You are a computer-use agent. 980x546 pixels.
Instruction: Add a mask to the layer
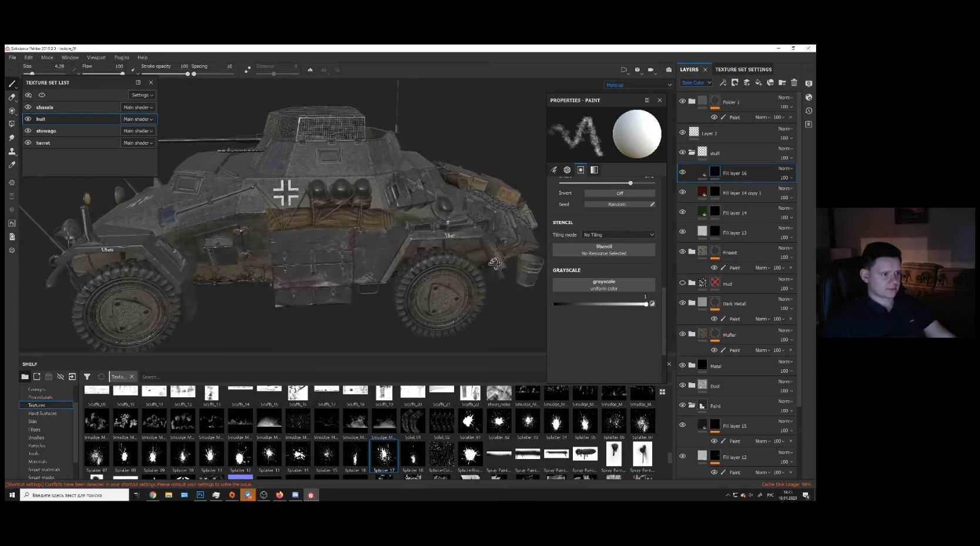[735, 83]
